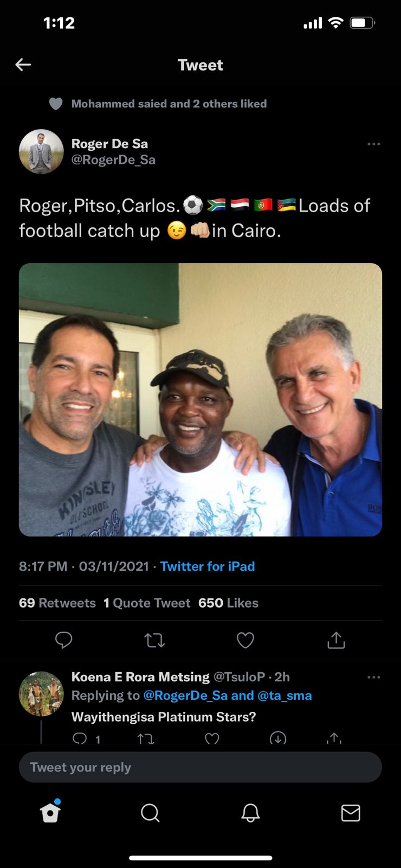Viewport: 401px width, 868px height.
Task: Open Roger De Sa's profile picture
Action: (x=41, y=151)
